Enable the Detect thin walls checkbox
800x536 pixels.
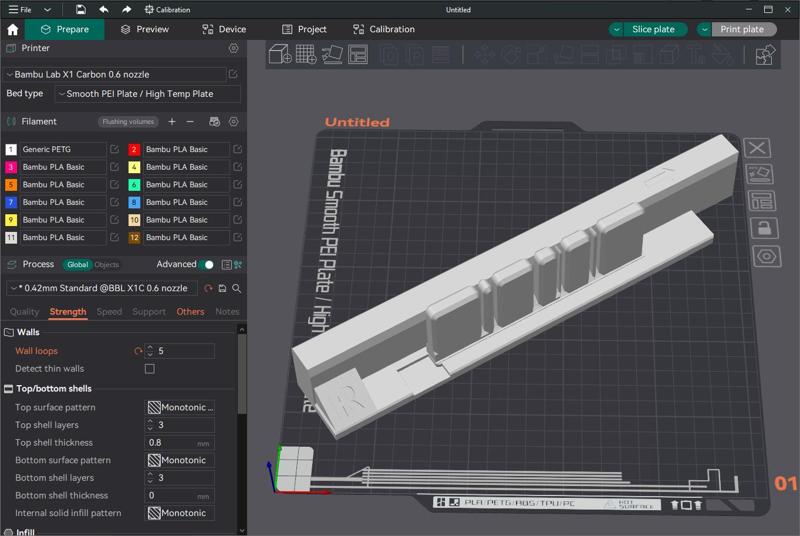[x=150, y=369]
